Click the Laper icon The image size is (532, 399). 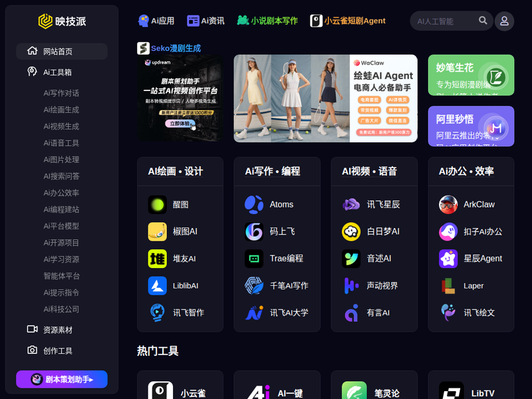coord(448,286)
